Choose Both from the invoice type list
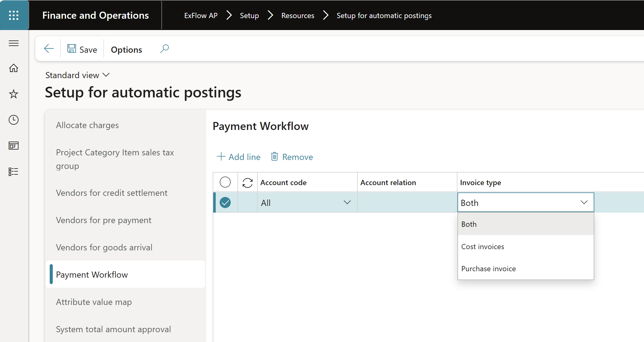The width and height of the screenshot is (644, 342). pos(526,224)
